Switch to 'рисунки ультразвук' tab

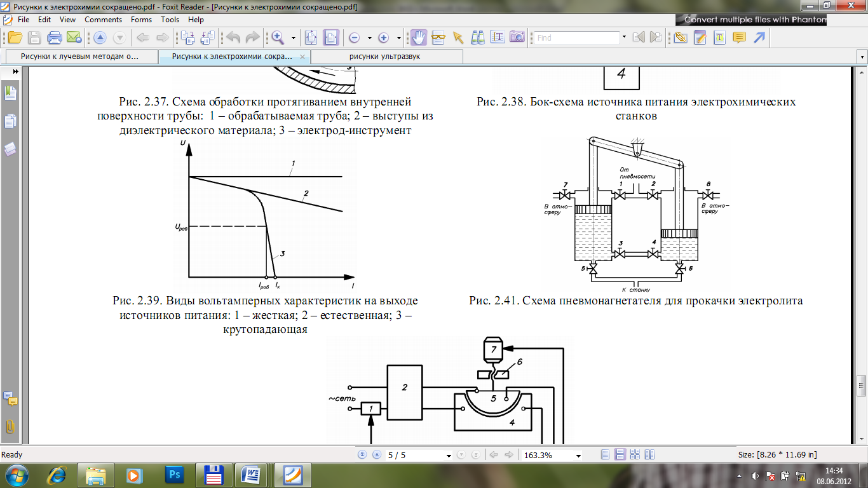[387, 57]
